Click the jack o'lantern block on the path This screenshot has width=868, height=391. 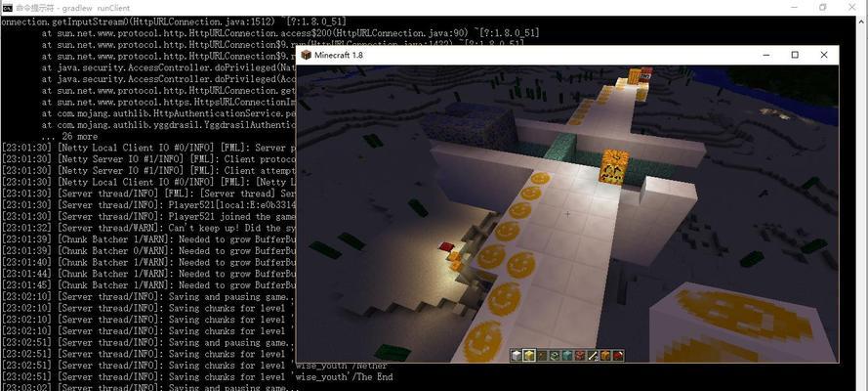[x=614, y=166]
